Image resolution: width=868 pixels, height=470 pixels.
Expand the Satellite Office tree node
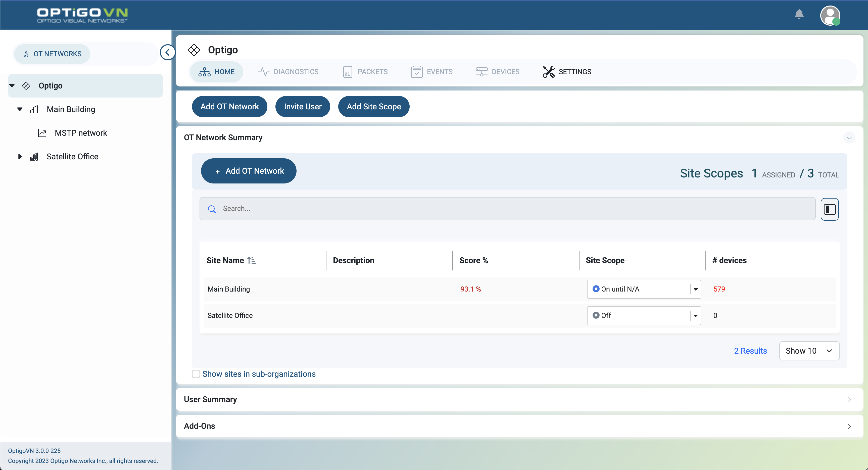click(20, 156)
